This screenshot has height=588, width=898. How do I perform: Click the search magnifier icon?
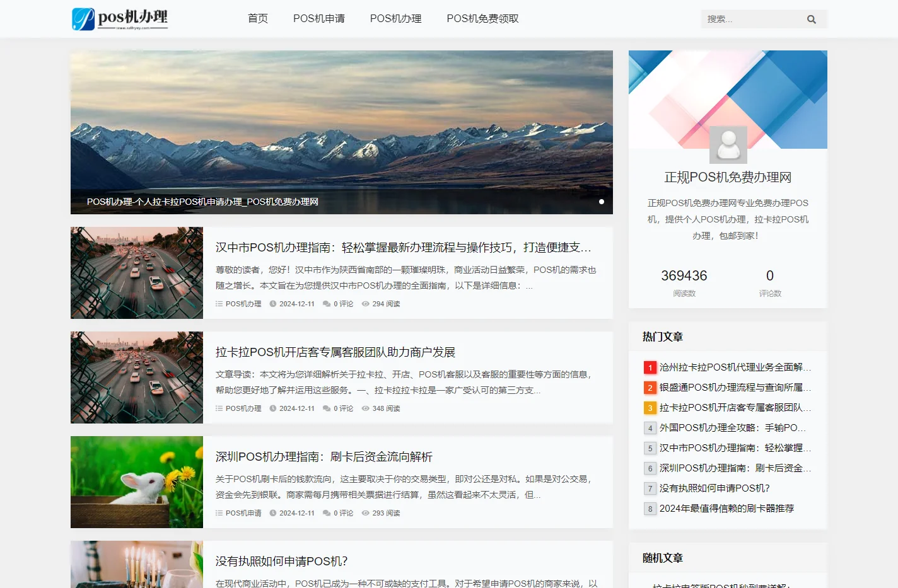[811, 20]
